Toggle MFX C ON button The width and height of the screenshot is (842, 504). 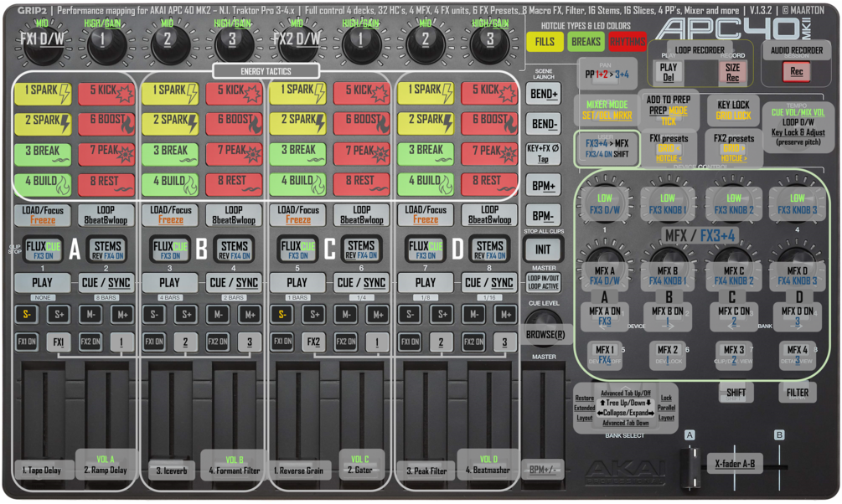[734, 316]
